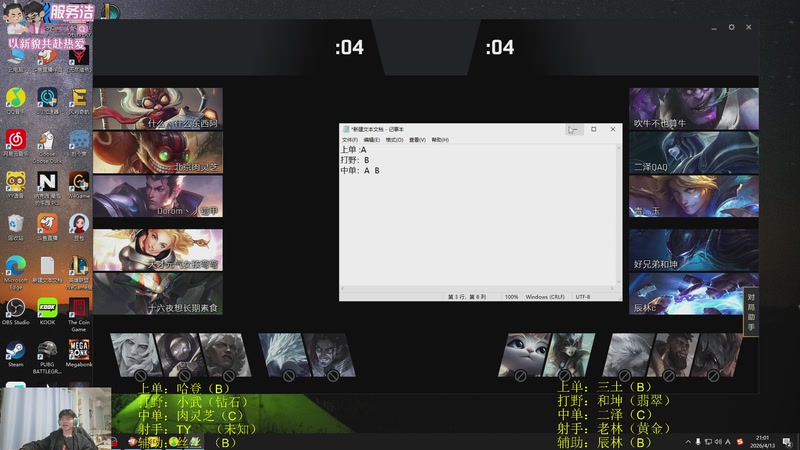This screenshot has width=800, height=450.
Task: Open Goose Goose Duck desktop shortcut
Action: (47, 146)
